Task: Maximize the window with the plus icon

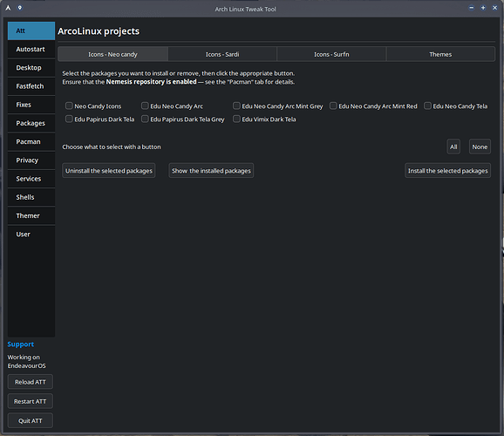Action: (483, 8)
